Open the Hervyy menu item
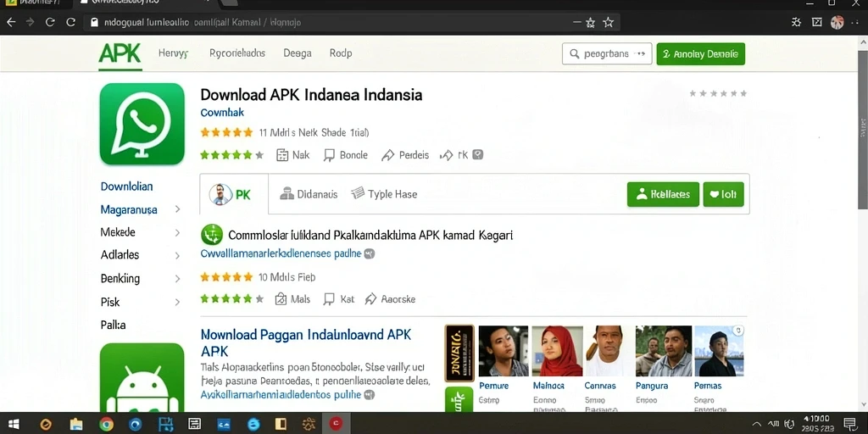This screenshot has height=434, width=868. coord(173,53)
